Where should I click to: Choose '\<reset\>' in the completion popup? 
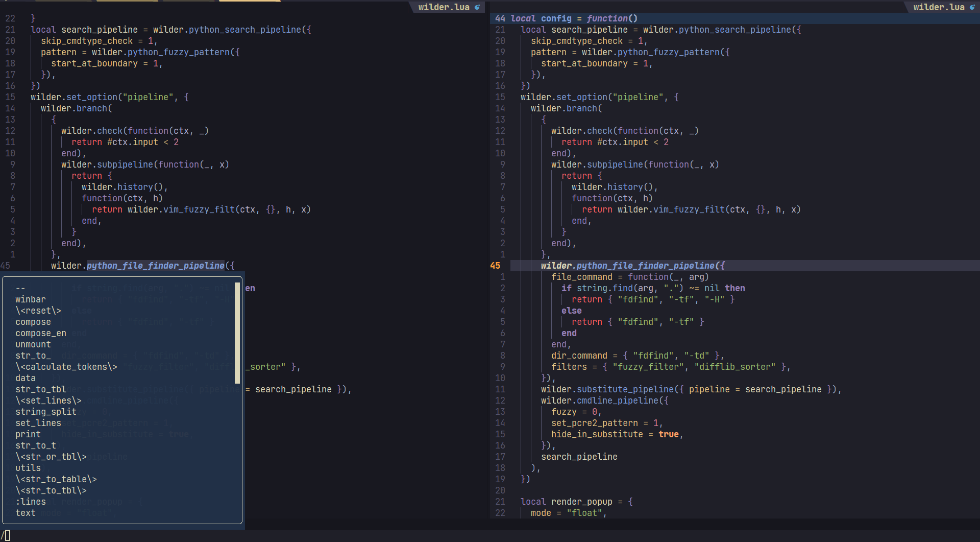tap(38, 311)
